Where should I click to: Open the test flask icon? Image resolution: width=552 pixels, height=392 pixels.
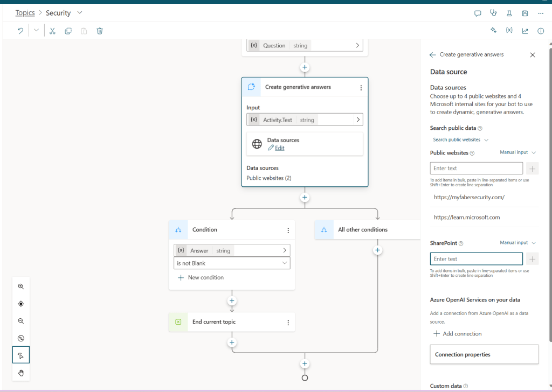click(x=509, y=13)
